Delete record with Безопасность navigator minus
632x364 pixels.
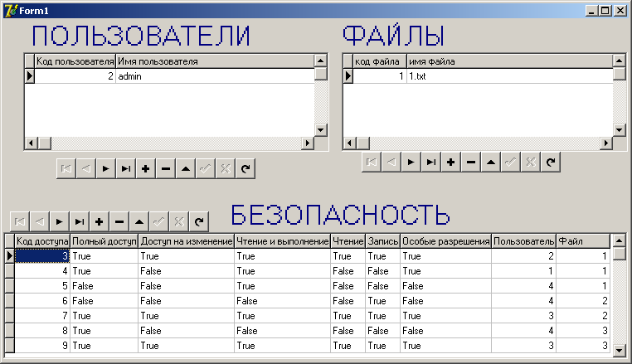tap(119, 221)
